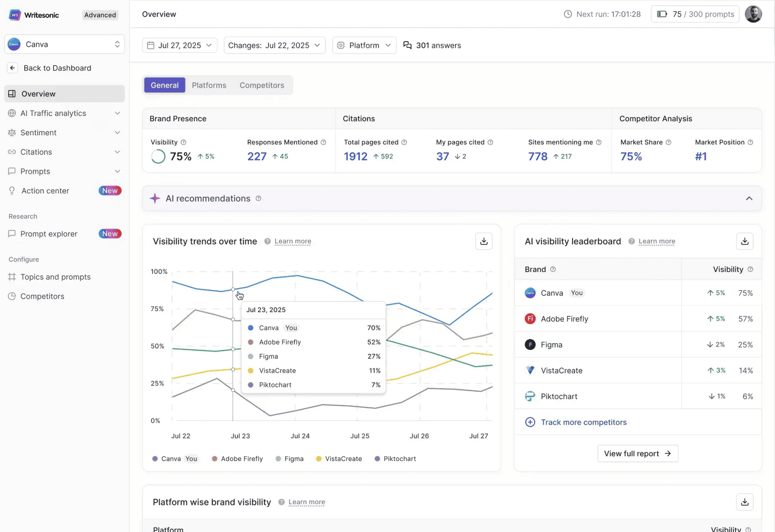Switch to the Platforms tab

(x=209, y=85)
